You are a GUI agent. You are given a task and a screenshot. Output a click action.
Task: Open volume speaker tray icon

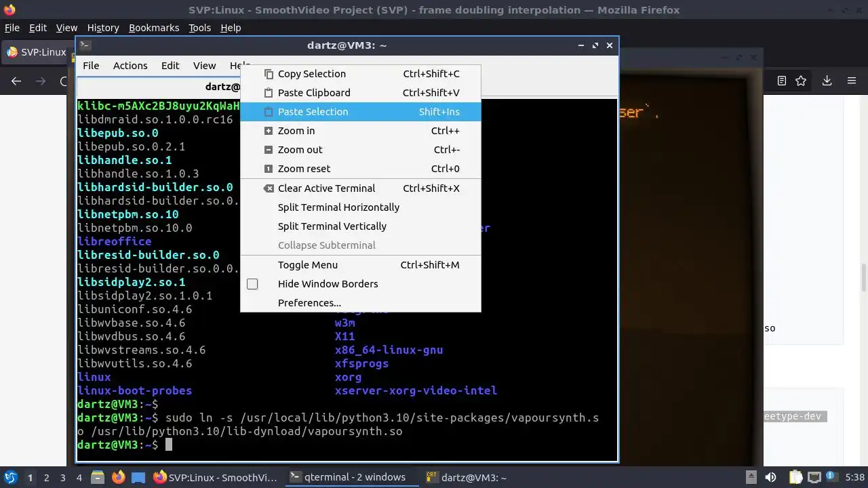click(770, 477)
